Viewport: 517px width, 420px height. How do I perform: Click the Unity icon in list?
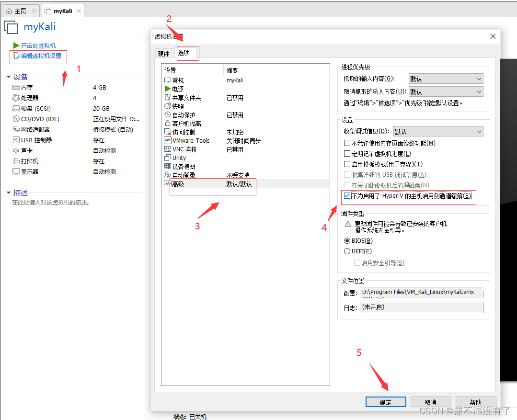[168, 158]
